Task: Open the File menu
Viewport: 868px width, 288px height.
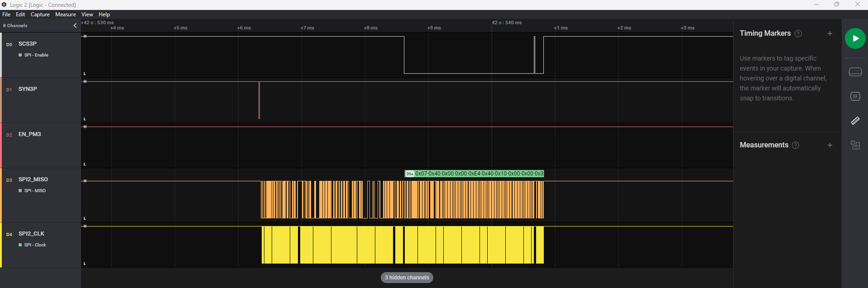Action: click(6, 14)
